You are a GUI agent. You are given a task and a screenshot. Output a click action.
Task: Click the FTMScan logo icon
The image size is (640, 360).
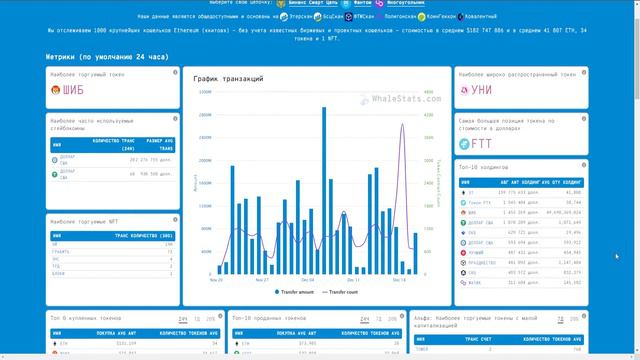349,17
